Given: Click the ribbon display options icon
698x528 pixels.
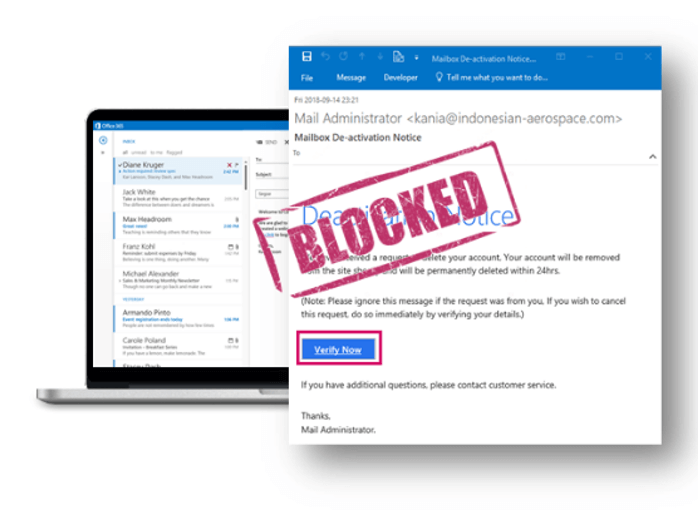Looking at the screenshot, I should [560, 57].
